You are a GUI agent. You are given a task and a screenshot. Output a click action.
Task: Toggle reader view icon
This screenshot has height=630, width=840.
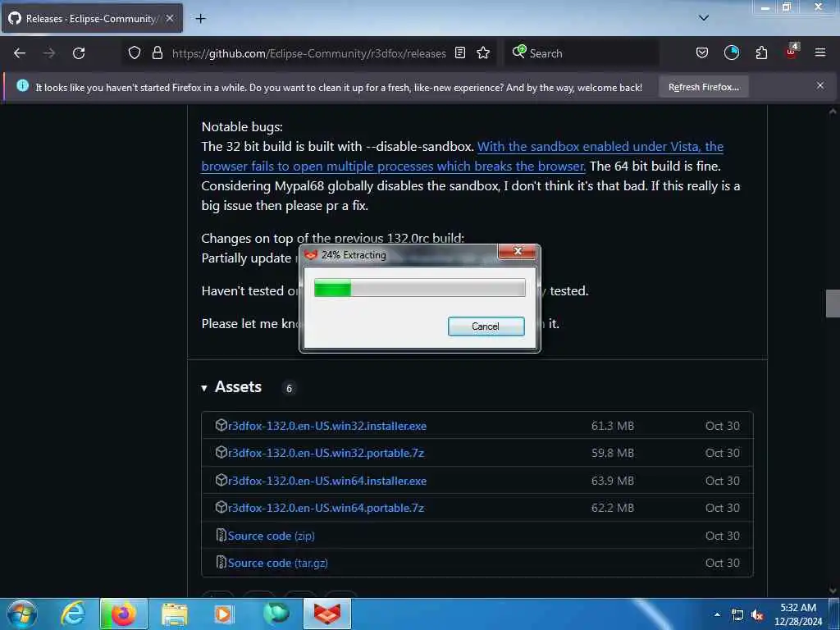point(460,53)
